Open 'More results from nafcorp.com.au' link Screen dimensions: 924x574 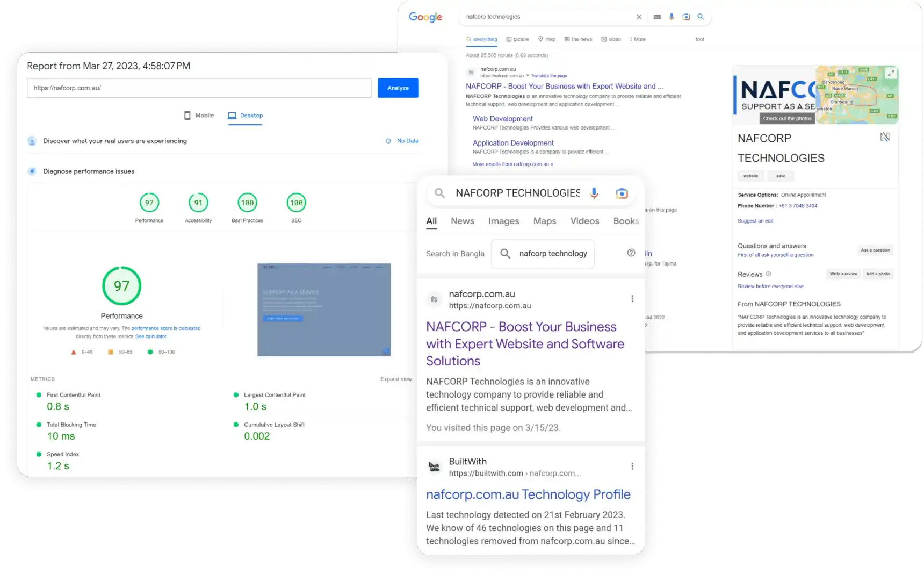point(512,164)
